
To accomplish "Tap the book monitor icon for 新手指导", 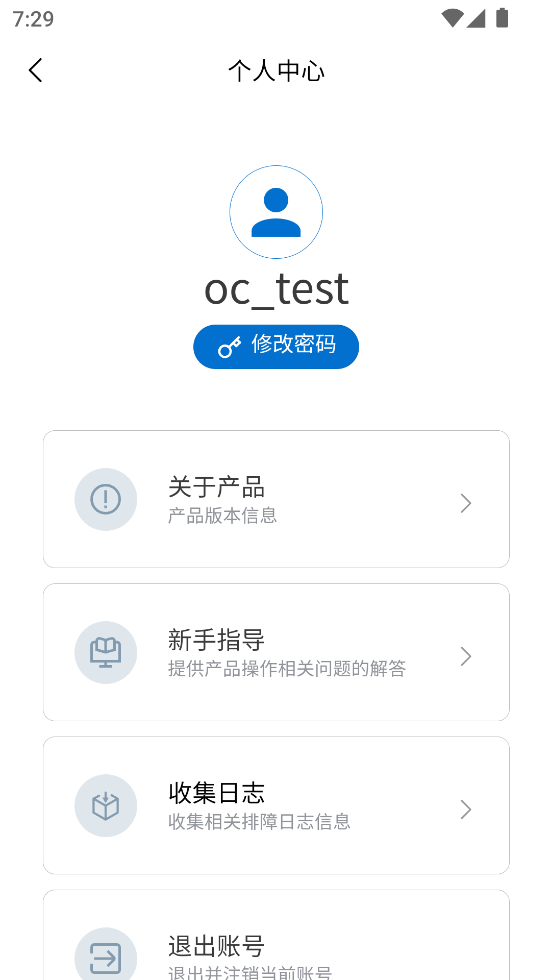I will click(x=106, y=652).
